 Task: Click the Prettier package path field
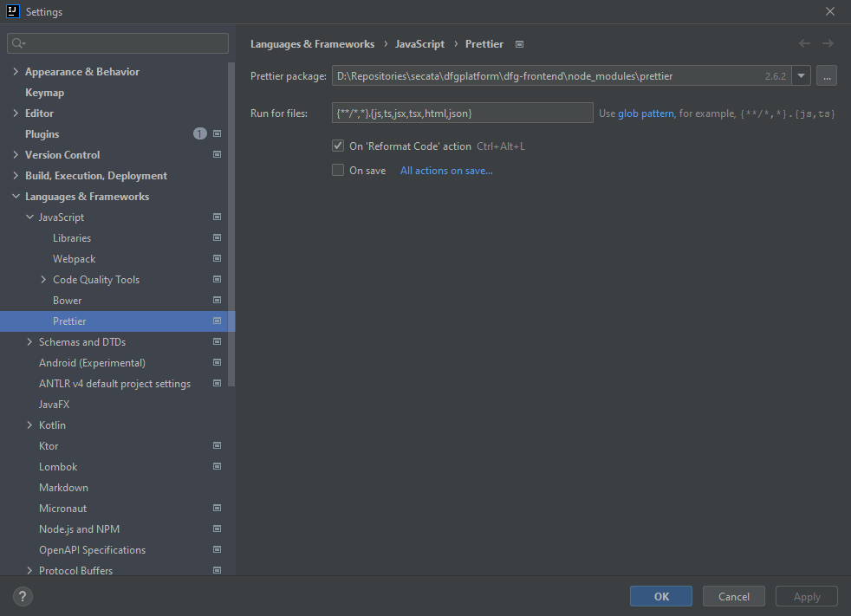pyautogui.click(x=562, y=76)
